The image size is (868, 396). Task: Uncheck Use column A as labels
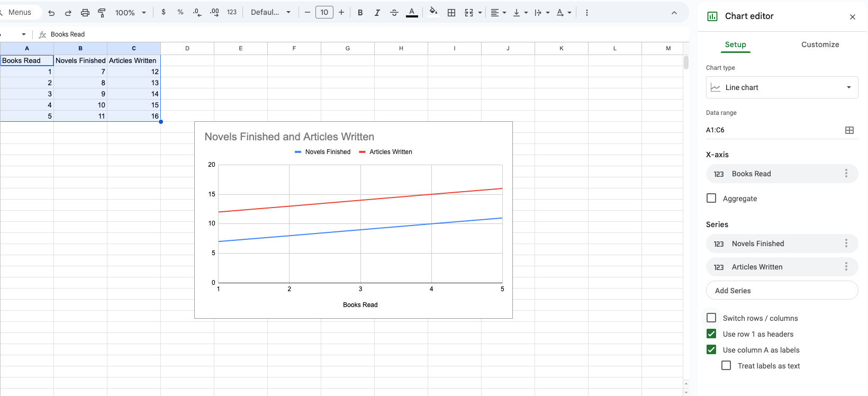[711, 349]
